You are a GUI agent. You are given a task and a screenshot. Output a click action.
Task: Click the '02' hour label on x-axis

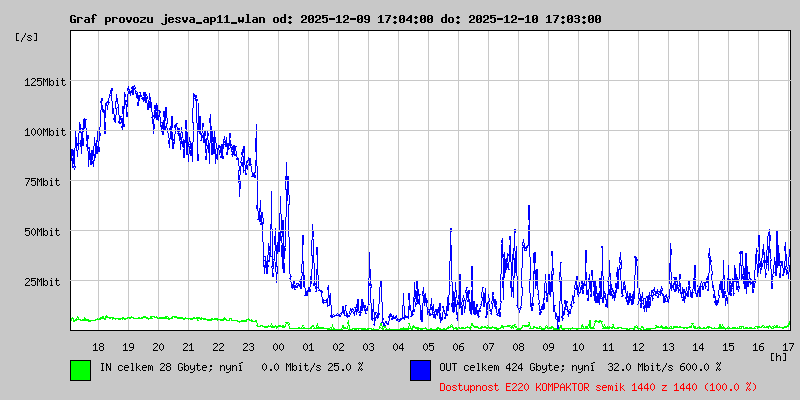tap(338, 347)
